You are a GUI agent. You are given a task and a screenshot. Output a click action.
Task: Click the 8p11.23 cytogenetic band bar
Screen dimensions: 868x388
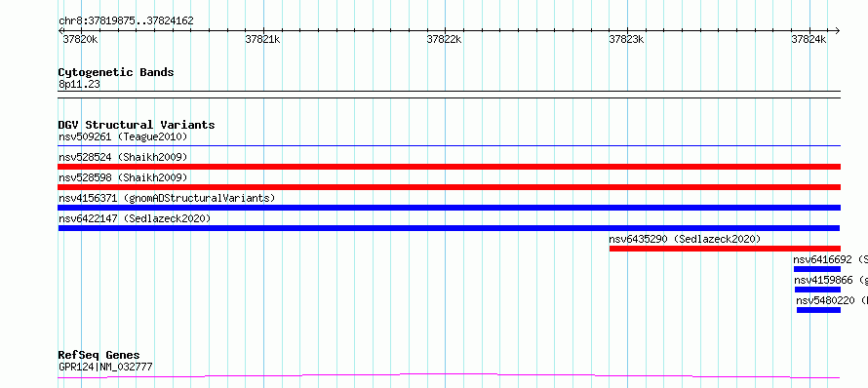449,95
